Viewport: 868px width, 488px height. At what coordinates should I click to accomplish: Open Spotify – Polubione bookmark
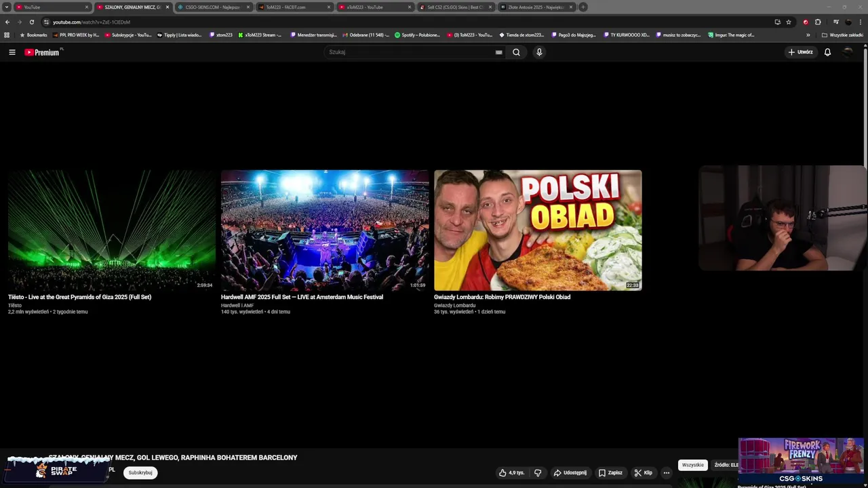[418, 35]
